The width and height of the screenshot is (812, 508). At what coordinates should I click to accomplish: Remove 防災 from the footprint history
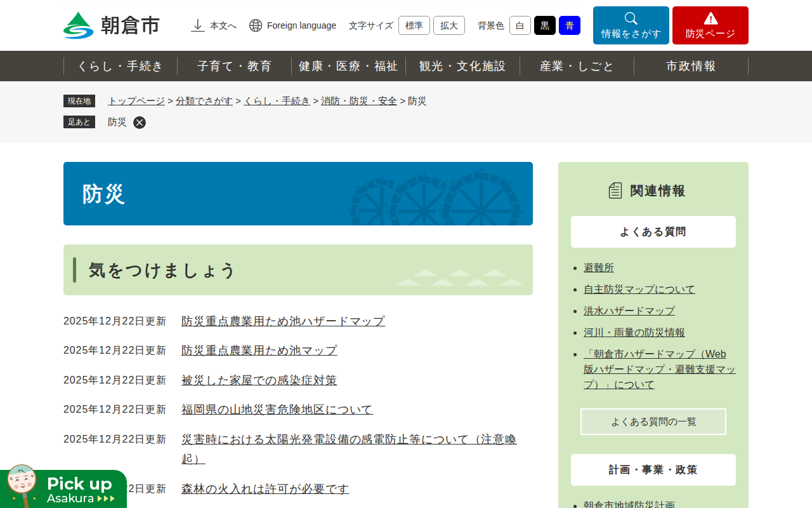coord(140,123)
